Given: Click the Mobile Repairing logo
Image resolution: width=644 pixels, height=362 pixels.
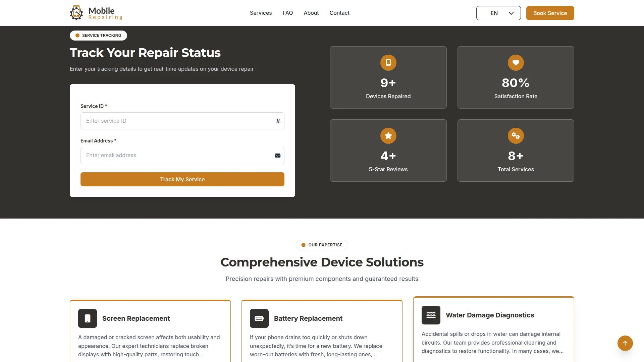Looking at the screenshot, I should 96,13.
